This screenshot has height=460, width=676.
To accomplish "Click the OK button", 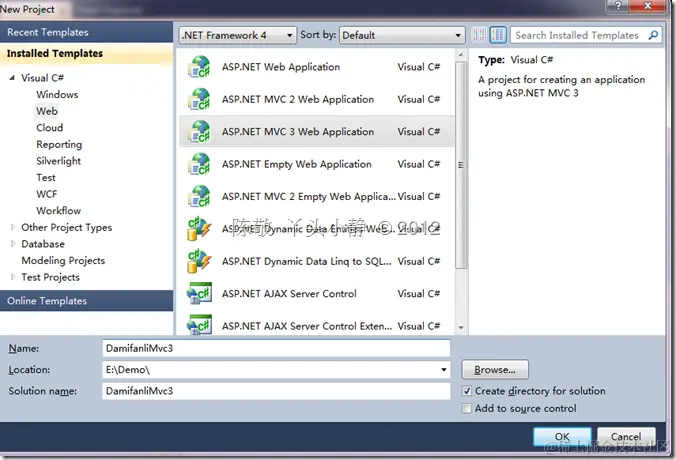I will point(562,437).
